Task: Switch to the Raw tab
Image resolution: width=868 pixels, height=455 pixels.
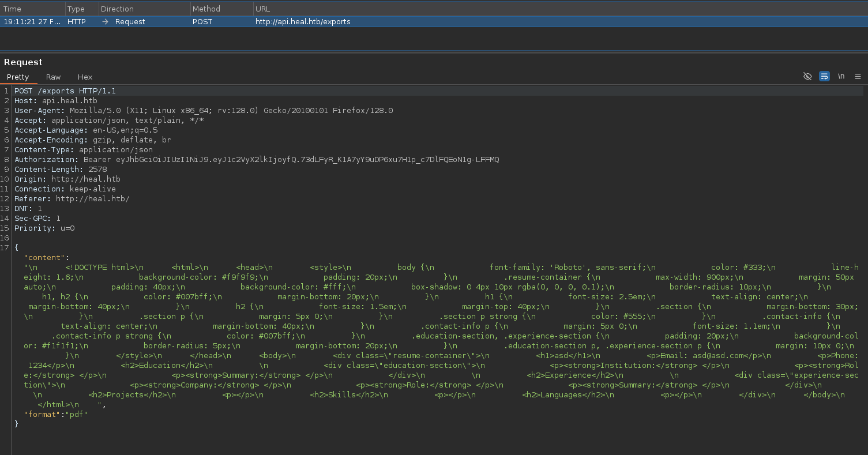Action: pyautogui.click(x=53, y=77)
